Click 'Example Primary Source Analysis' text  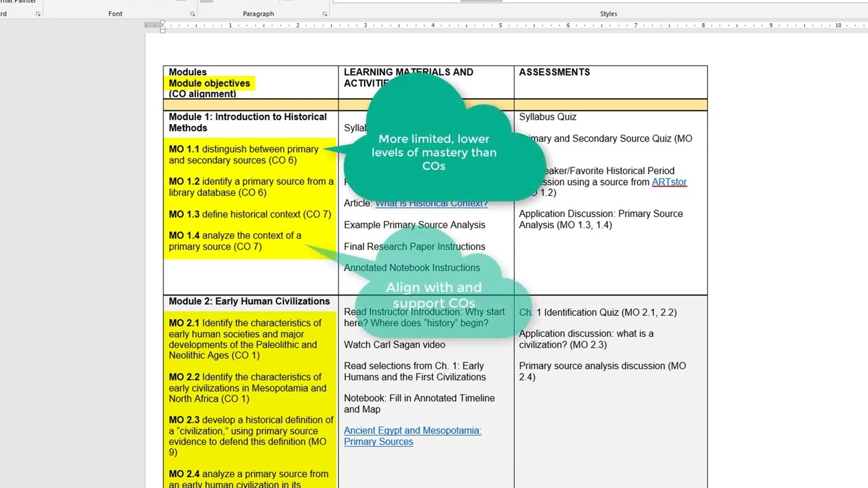click(414, 225)
